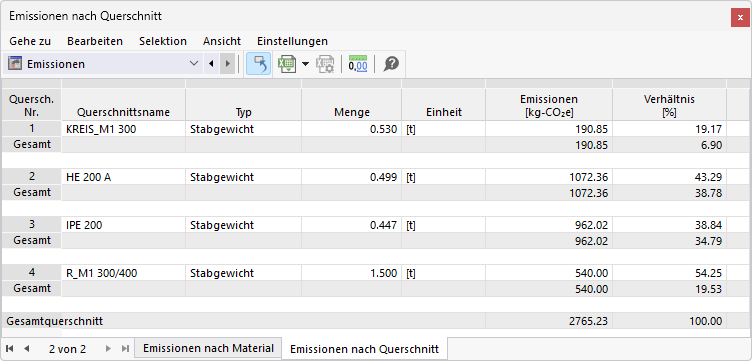
Task: Click the Querschnittsname column header
Action: point(124,105)
